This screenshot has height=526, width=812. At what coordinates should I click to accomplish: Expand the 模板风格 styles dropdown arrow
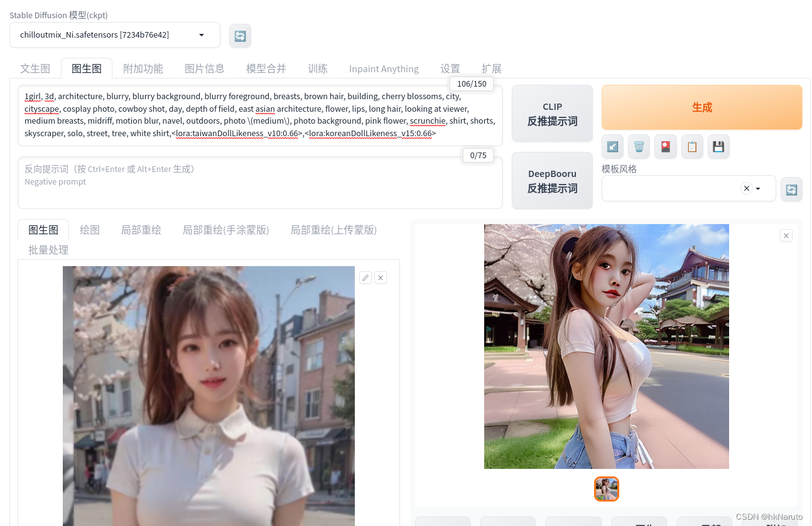758,188
